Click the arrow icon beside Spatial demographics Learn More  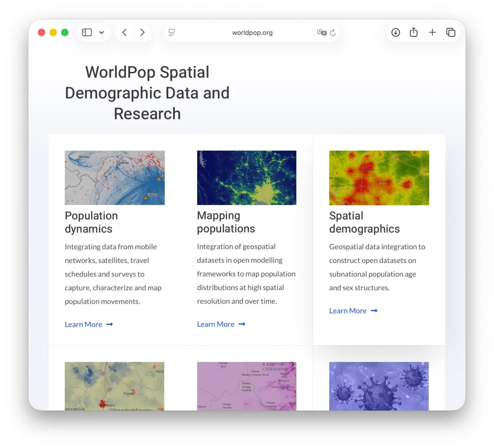point(374,311)
